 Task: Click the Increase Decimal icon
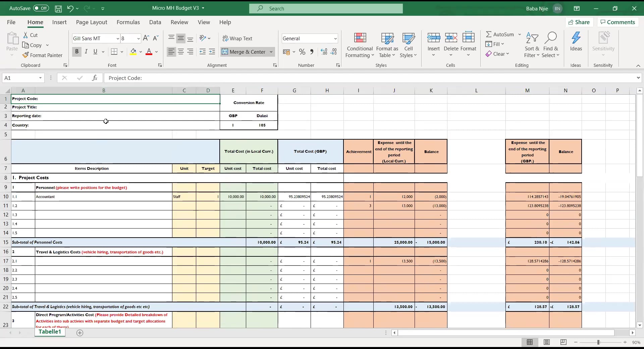pos(324,52)
